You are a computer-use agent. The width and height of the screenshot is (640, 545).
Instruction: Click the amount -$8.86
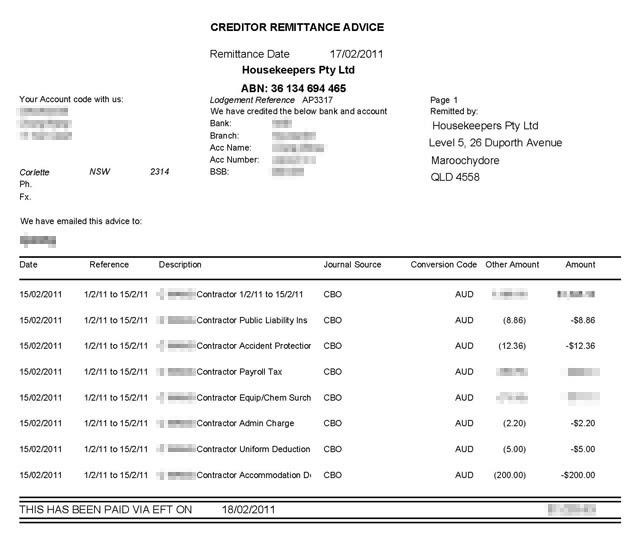(583, 320)
